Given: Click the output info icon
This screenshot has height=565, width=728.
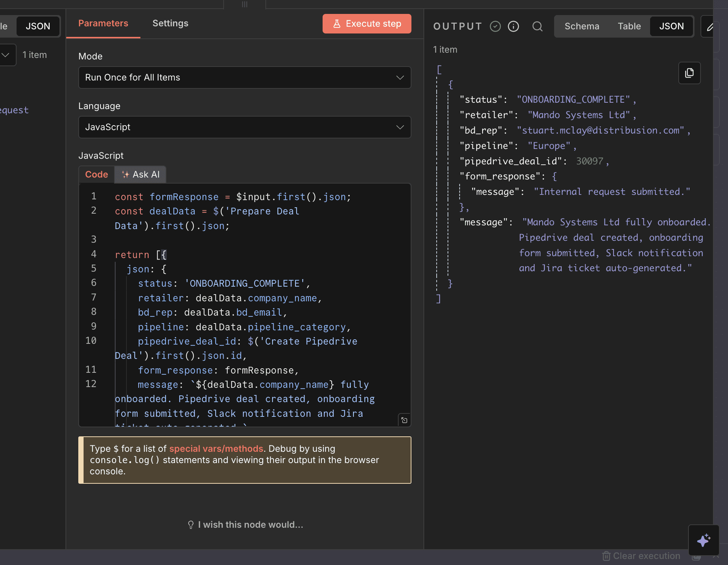Looking at the screenshot, I should click(x=513, y=26).
